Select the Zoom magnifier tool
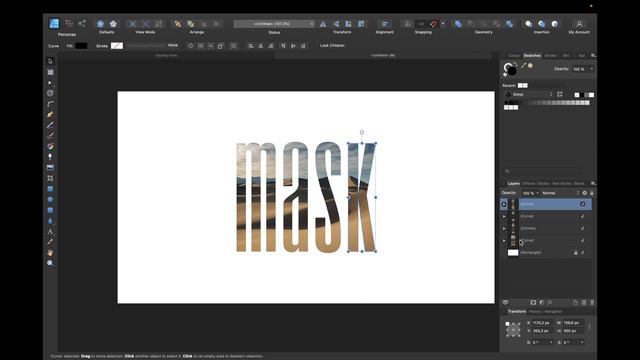This screenshot has height=360, width=640. 50,263
